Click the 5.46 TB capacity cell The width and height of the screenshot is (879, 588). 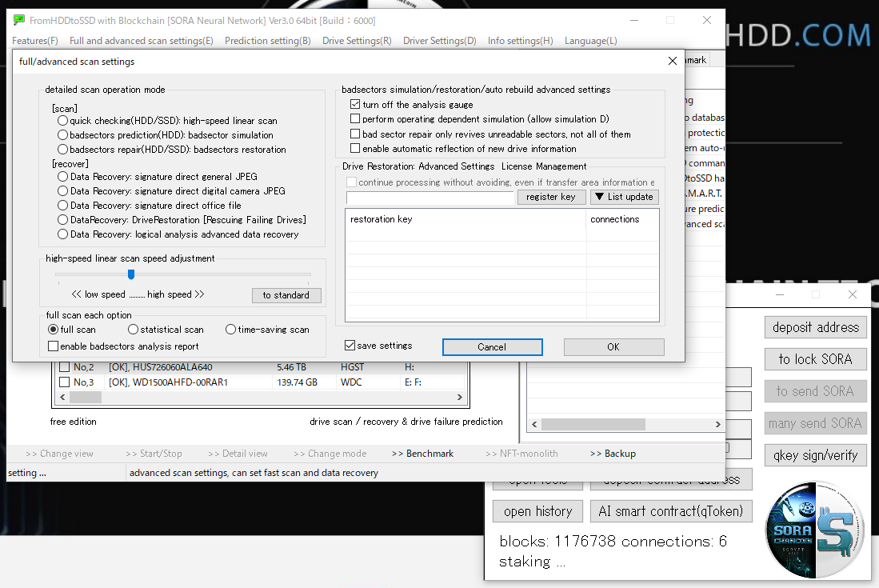coord(291,367)
